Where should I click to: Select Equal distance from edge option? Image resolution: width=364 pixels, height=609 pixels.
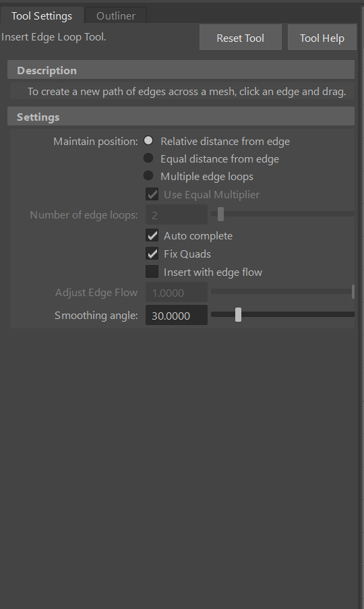click(148, 158)
